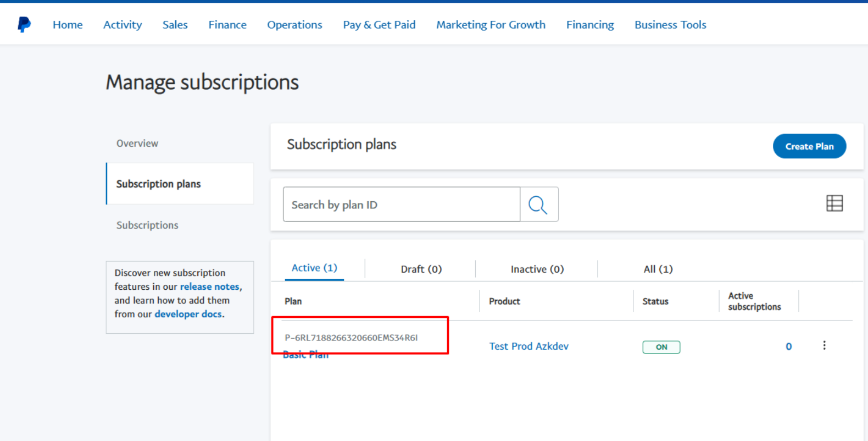Image resolution: width=868 pixels, height=441 pixels.
Task: Open the three-dot menu for Basic Plan
Action: coord(824,345)
